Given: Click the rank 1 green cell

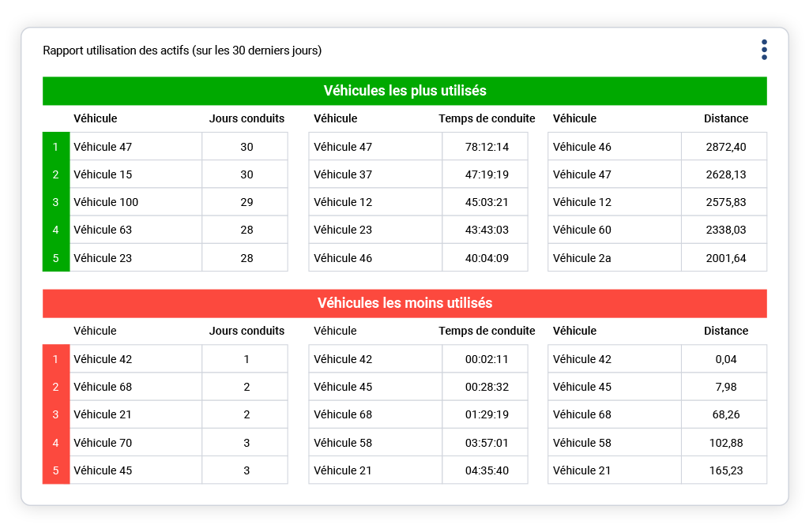Looking at the screenshot, I should [56, 146].
